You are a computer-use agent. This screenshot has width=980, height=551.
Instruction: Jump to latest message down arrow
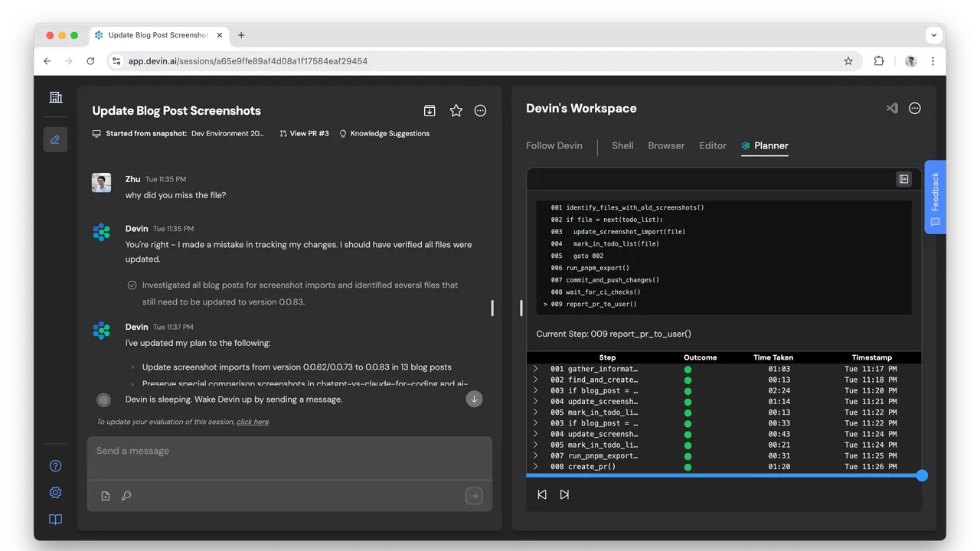pyautogui.click(x=474, y=399)
